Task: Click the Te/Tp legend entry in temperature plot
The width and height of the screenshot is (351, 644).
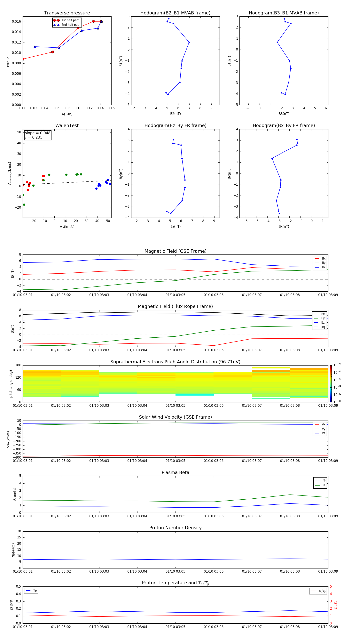Action: [318, 591]
